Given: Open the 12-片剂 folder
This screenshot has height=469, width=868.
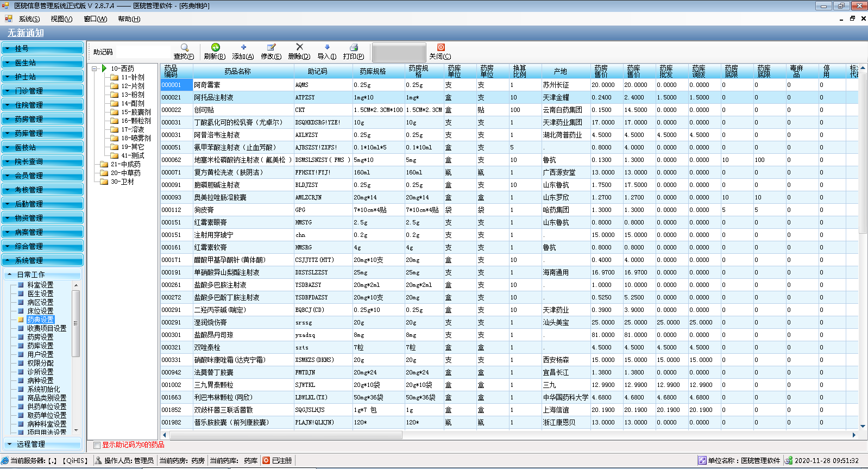Looking at the screenshot, I should point(127,86).
